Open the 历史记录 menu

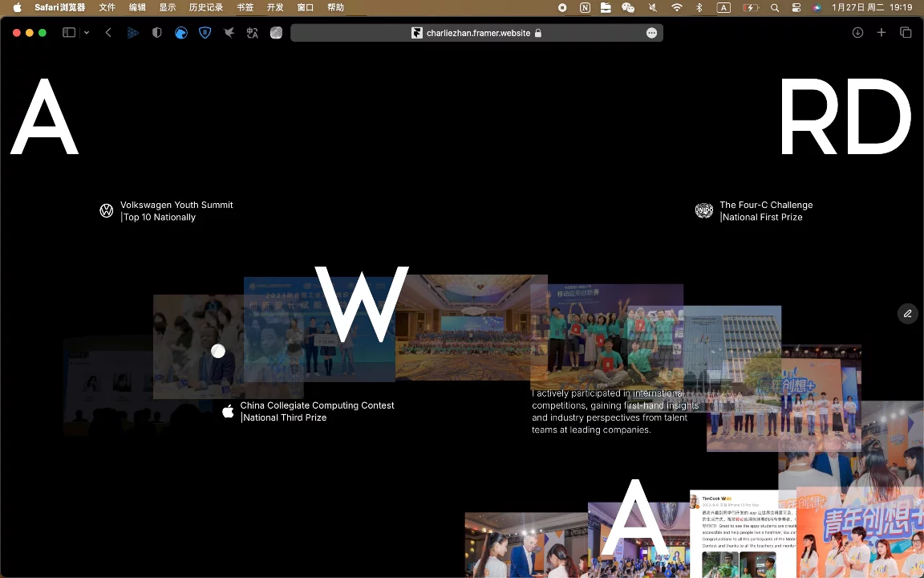(x=205, y=8)
